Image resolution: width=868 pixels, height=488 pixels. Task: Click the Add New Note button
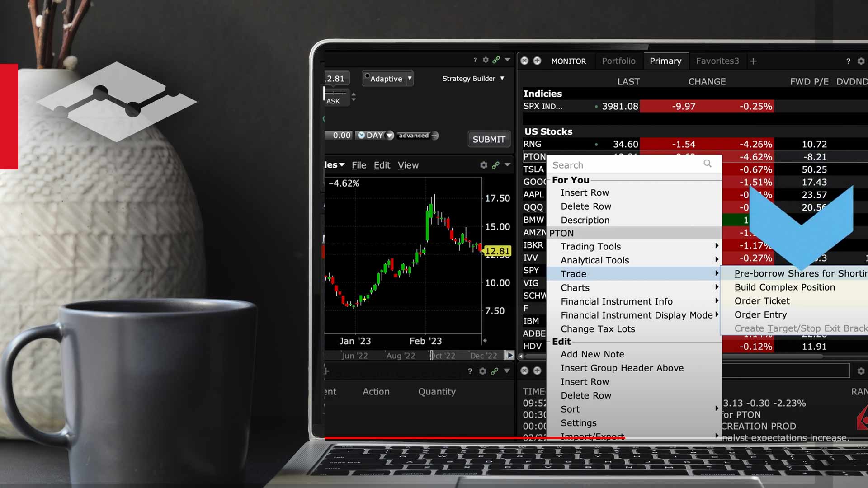(x=593, y=354)
